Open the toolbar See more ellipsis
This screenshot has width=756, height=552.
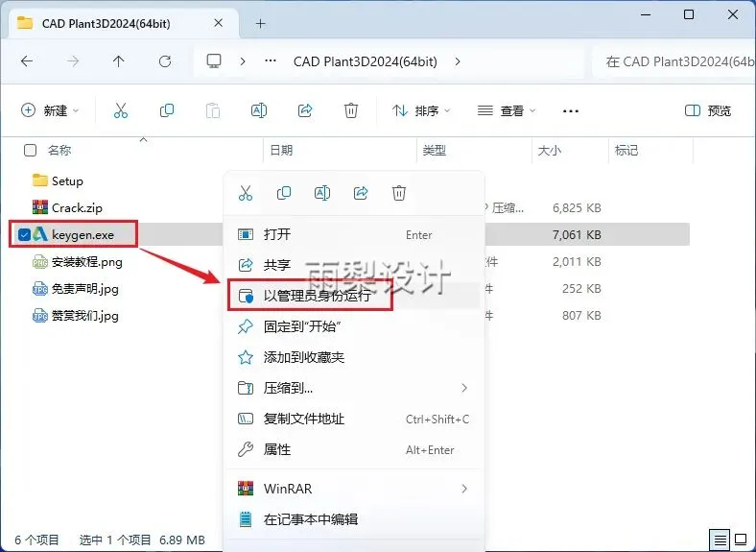[571, 111]
